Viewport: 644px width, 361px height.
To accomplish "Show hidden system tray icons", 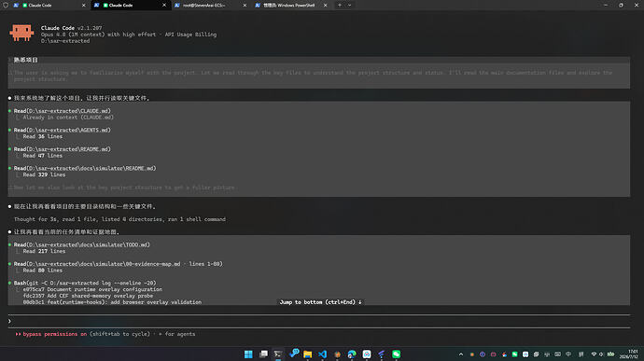I will (461, 354).
